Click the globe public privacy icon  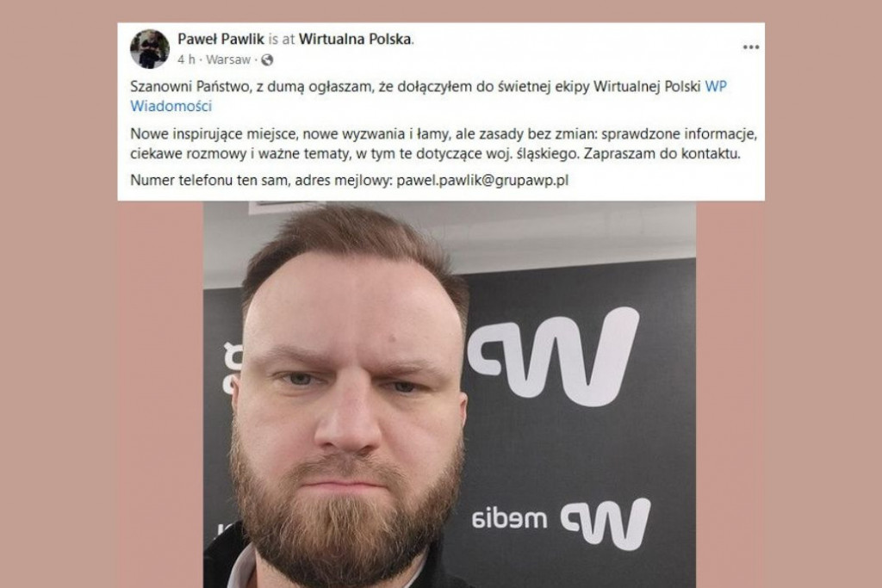coord(267,59)
